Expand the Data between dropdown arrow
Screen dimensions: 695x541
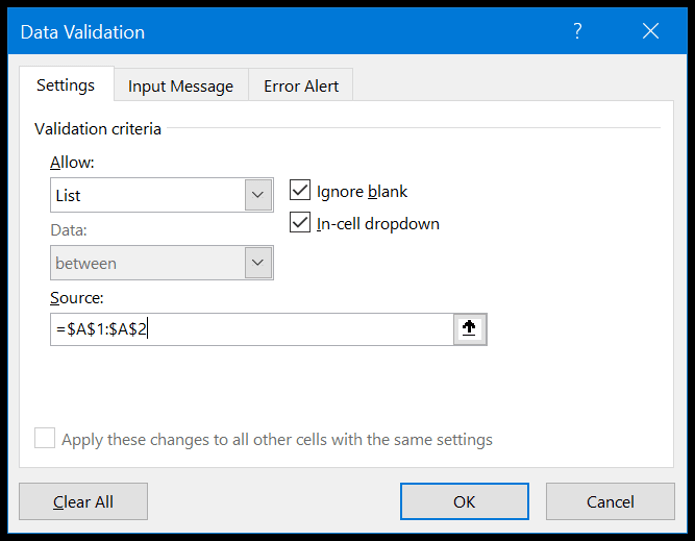click(x=258, y=263)
